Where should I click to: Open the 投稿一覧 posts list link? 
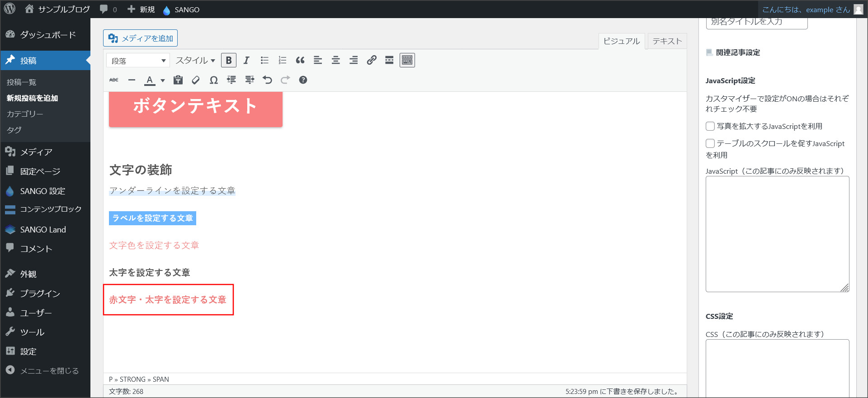21,82
